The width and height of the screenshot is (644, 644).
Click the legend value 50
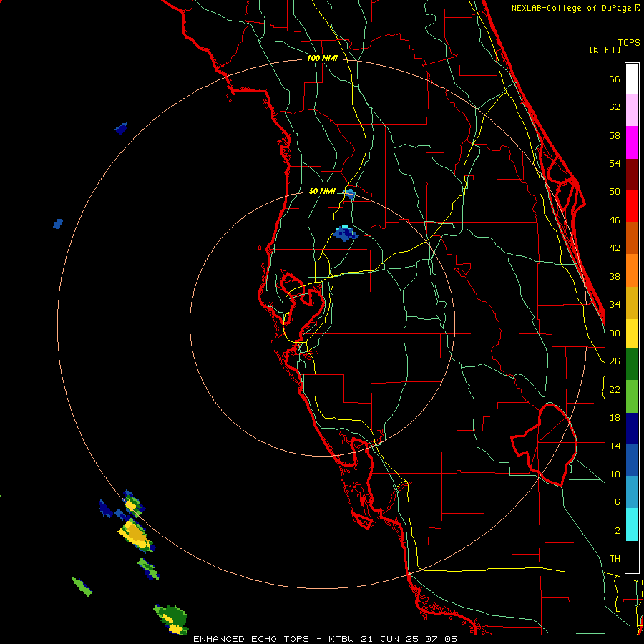(615, 192)
